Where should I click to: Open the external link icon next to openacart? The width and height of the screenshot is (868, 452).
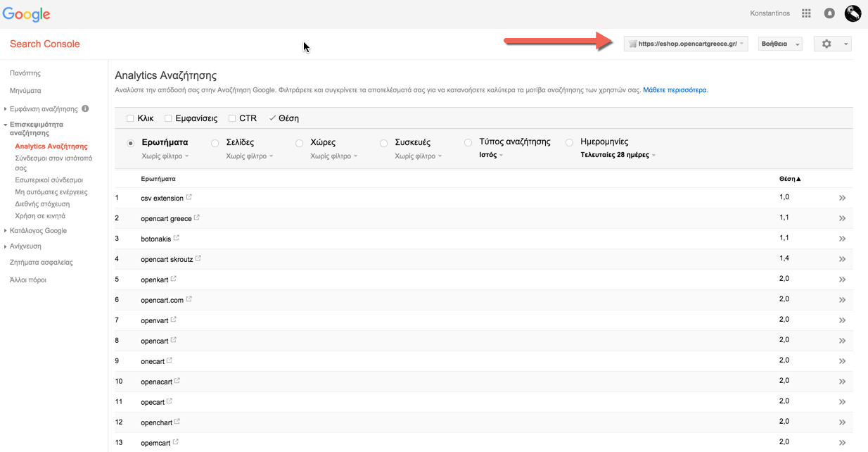(177, 381)
